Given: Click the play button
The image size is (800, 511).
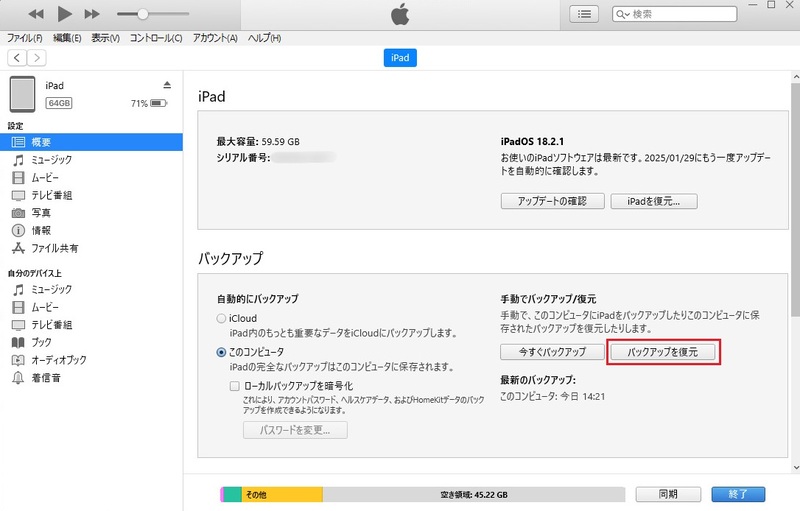Looking at the screenshot, I should [x=64, y=14].
